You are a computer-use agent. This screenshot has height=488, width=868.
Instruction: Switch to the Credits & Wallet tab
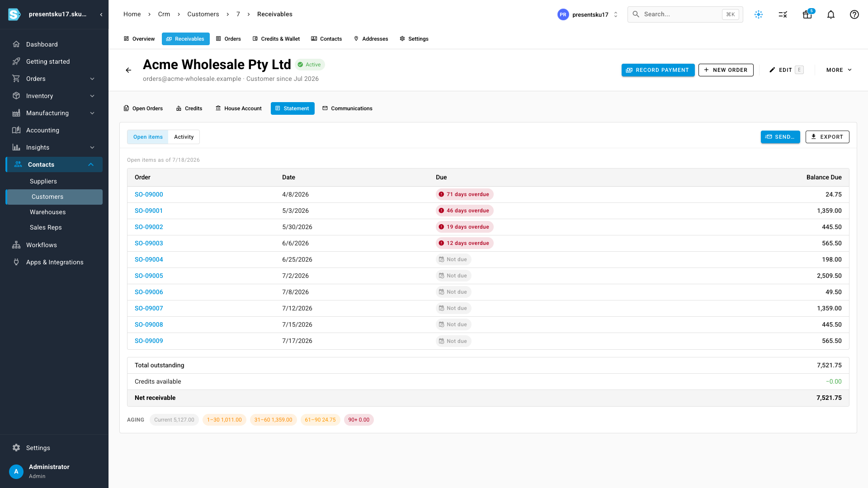coord(276,39)
